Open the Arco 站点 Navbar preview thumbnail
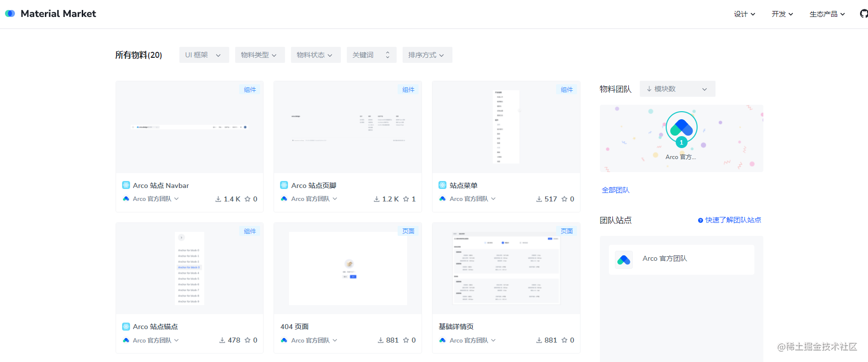 [x=189, y=127]
